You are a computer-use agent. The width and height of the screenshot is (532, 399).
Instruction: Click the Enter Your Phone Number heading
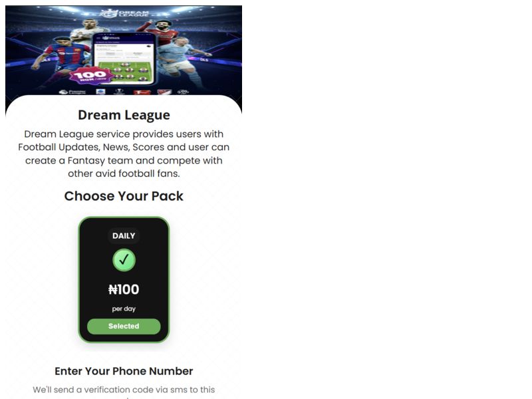124,371
